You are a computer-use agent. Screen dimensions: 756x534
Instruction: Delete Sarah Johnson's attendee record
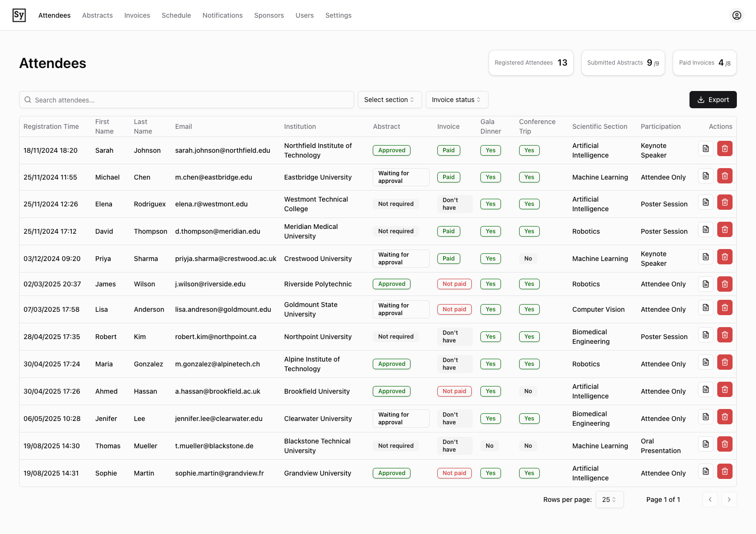(724, 149)
